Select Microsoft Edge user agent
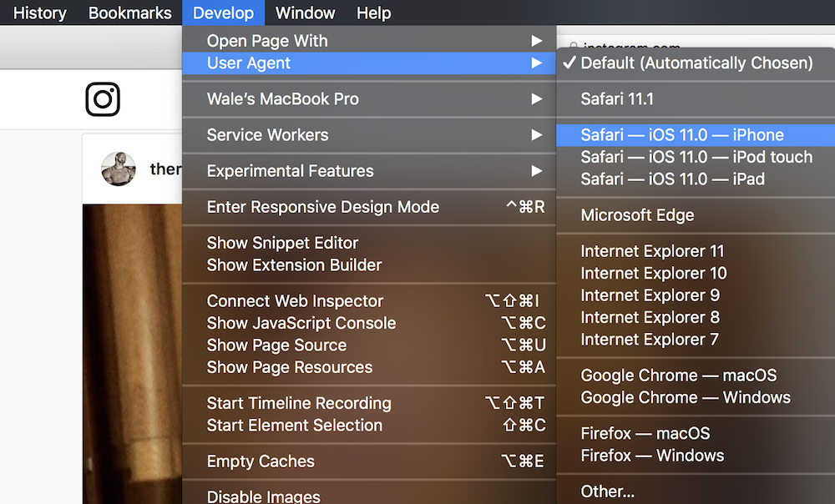Viewport: 835px width, 504px height. pyautogui.click(x=696, y=215)
